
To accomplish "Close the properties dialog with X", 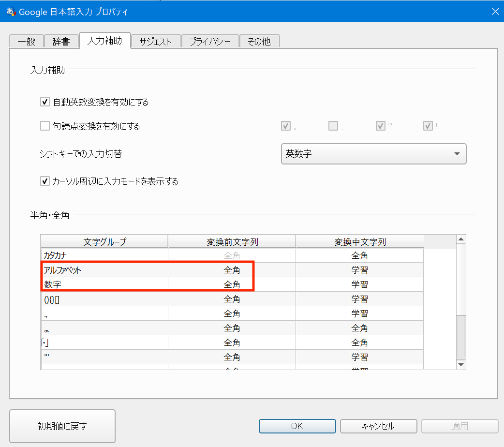I will (495, 12).
